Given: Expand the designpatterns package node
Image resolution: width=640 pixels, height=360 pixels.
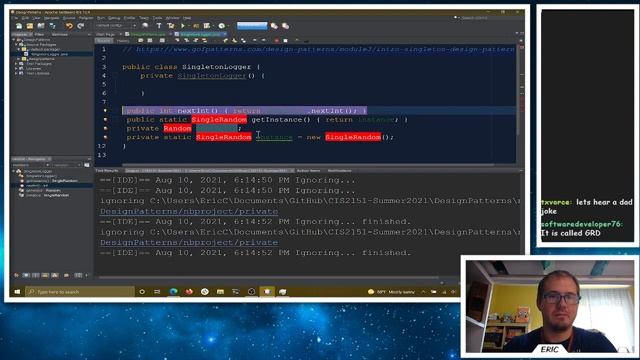Looking at the screenshot, I should [19, 59].
